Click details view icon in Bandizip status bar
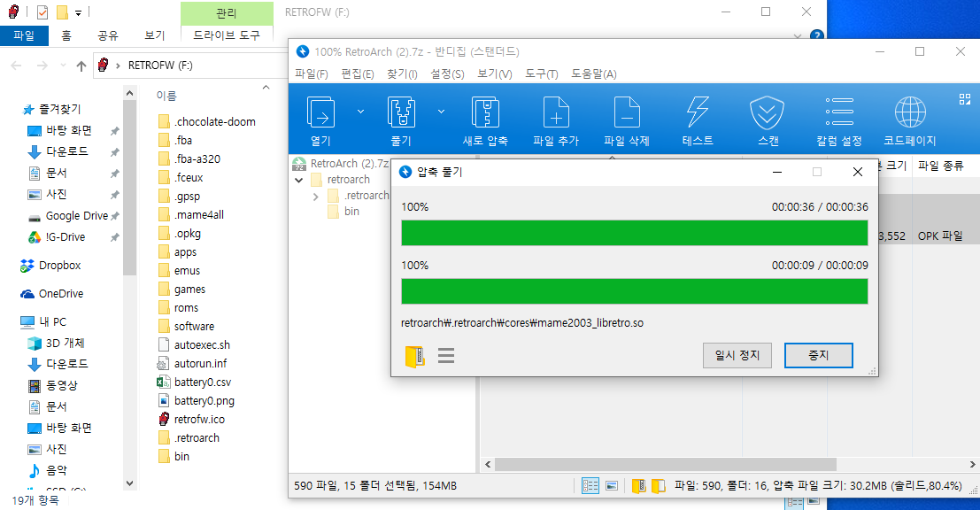 coord(590,485)
